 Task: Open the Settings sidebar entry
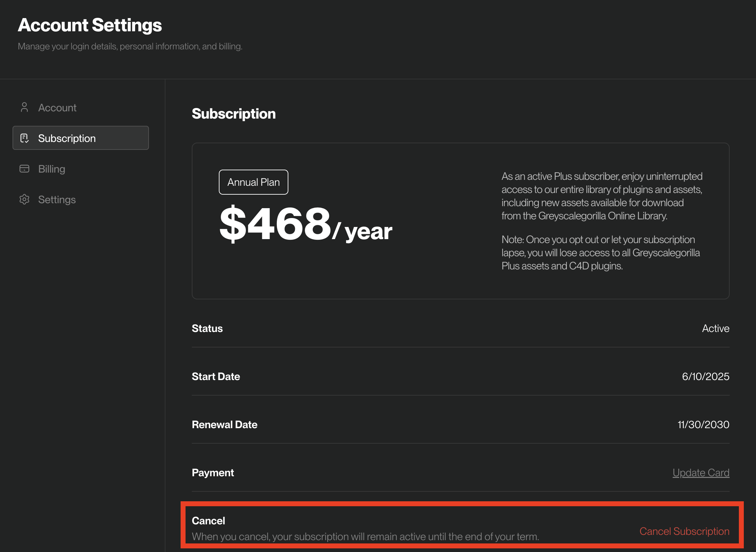point(57,200)
